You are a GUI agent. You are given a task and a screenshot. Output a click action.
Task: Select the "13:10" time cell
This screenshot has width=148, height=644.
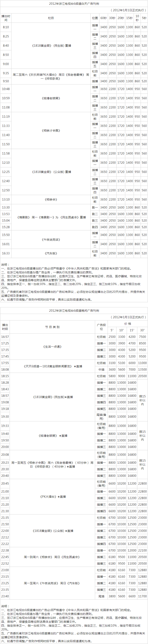pos(6,200)
